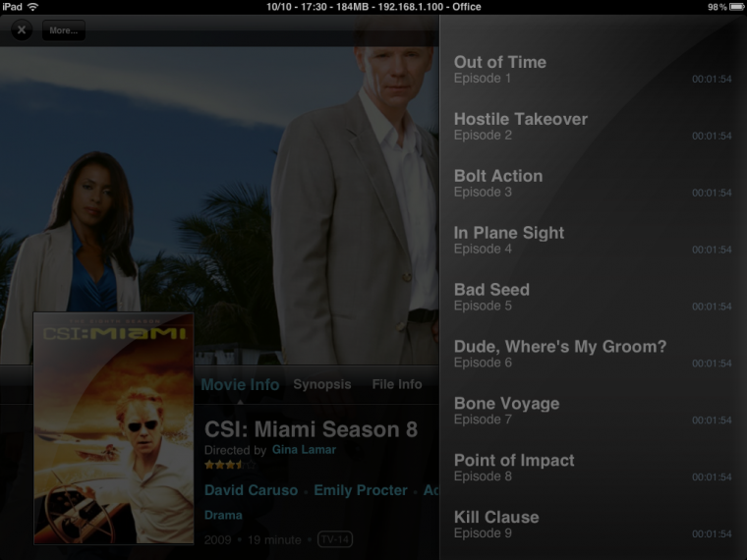
Task: Play episode 3 Bolt Action
Action: coord(593,184)
